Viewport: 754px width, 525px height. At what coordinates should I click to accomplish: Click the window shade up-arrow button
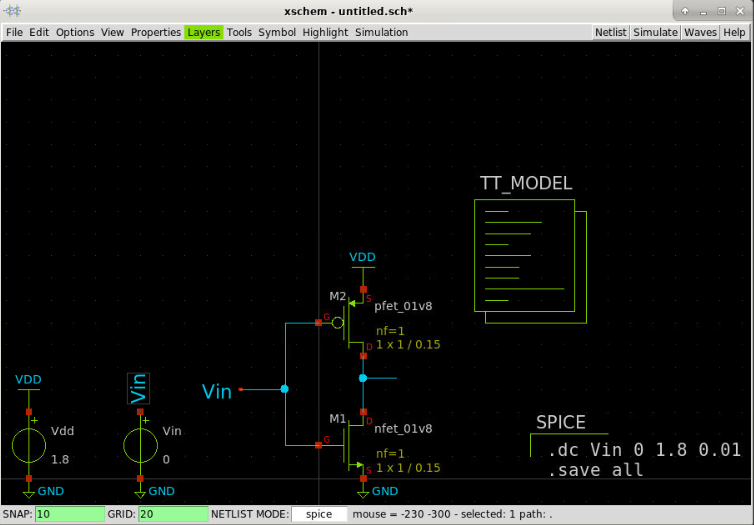[685, 11]
